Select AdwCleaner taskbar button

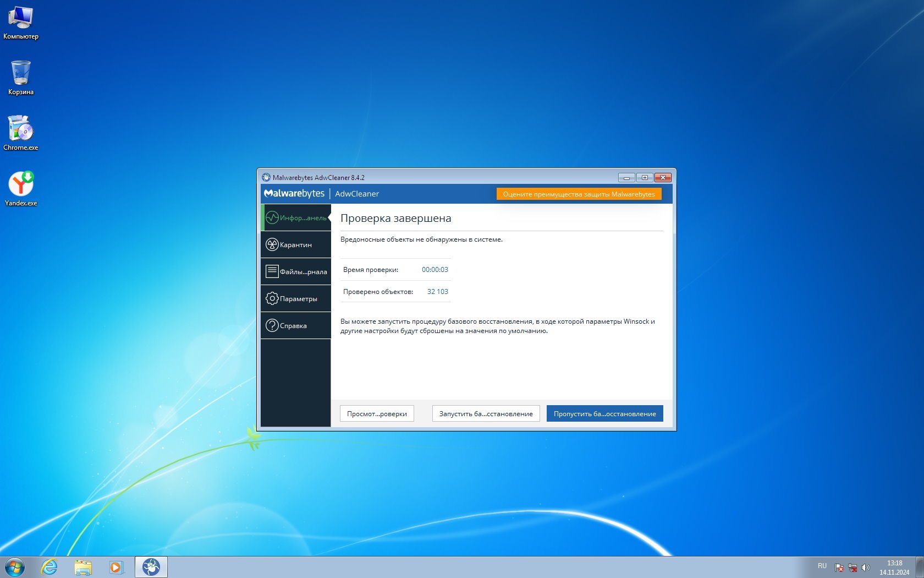tap(151, 567)
